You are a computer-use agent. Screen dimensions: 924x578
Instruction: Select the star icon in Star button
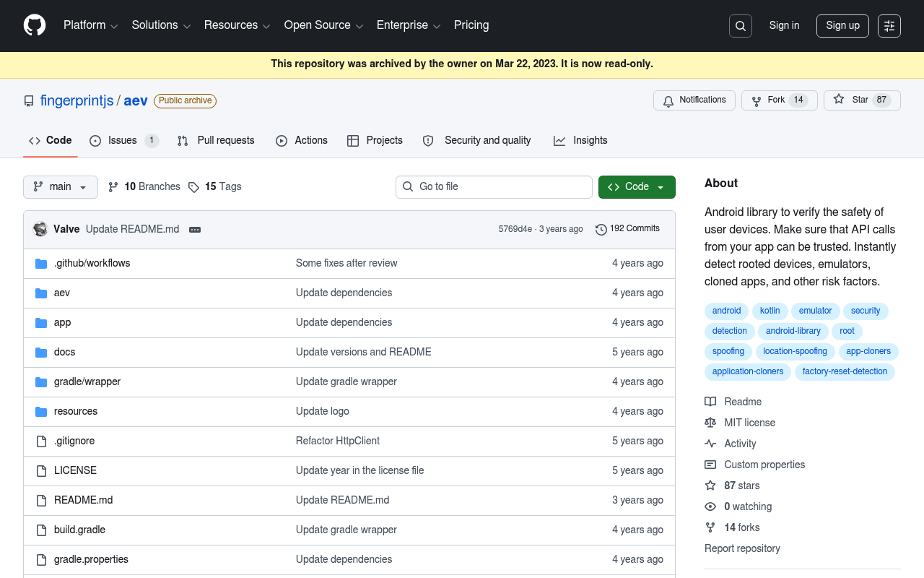(839, 100)
